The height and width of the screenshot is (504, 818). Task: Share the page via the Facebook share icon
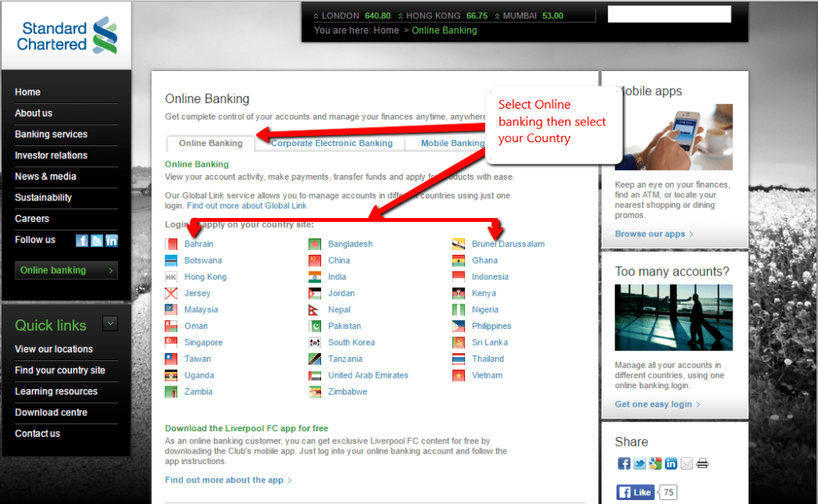coord(623,463)
